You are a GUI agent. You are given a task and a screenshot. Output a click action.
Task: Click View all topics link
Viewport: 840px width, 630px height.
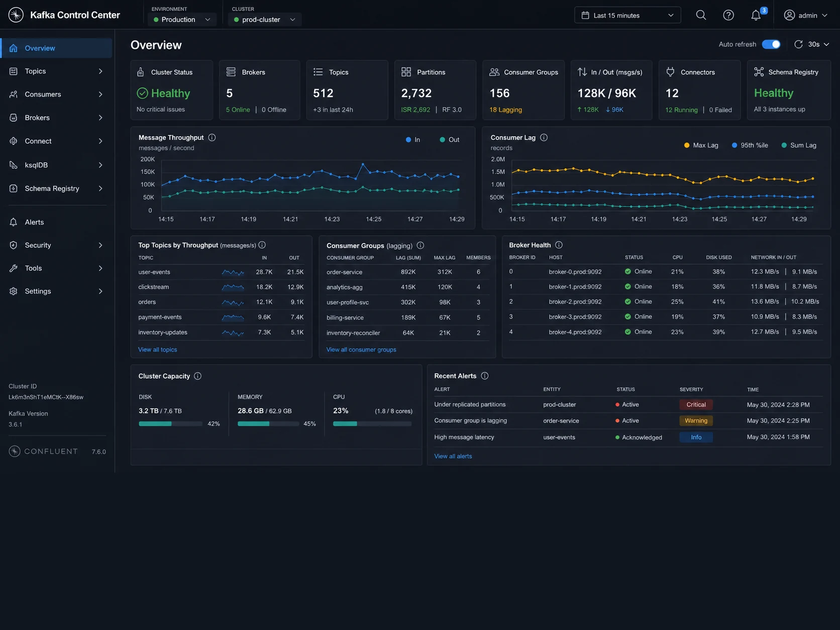[x=158, y=350]
